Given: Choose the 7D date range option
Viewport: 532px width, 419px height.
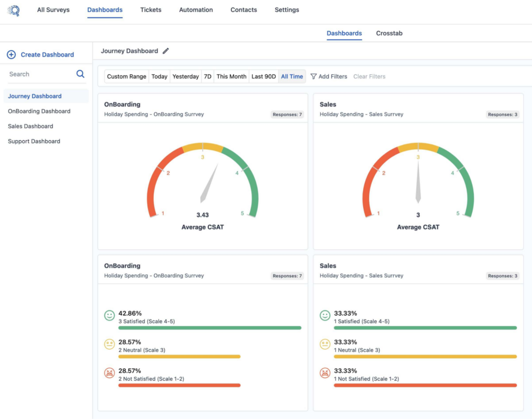Looking at the screenshot, I should coord(207,76).
